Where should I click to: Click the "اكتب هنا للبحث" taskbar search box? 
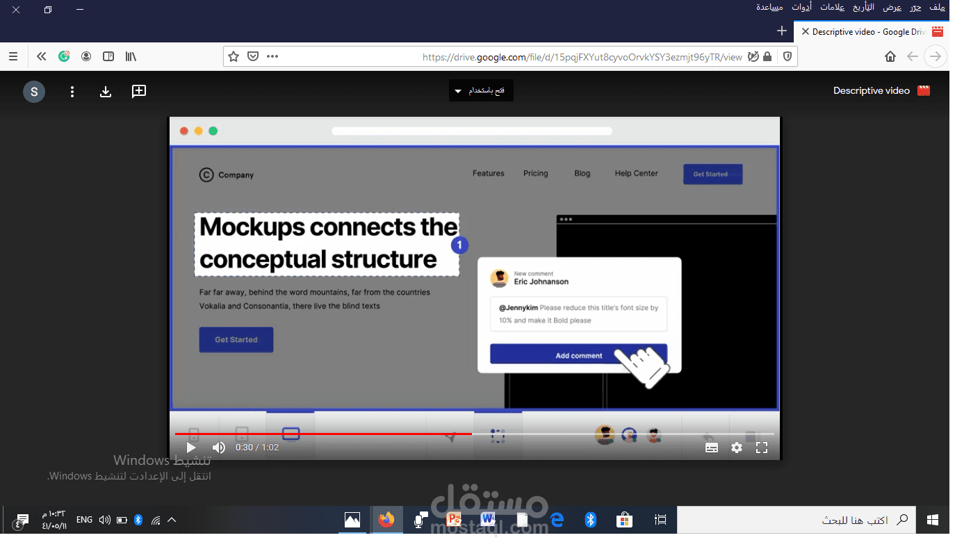[797, 520]
